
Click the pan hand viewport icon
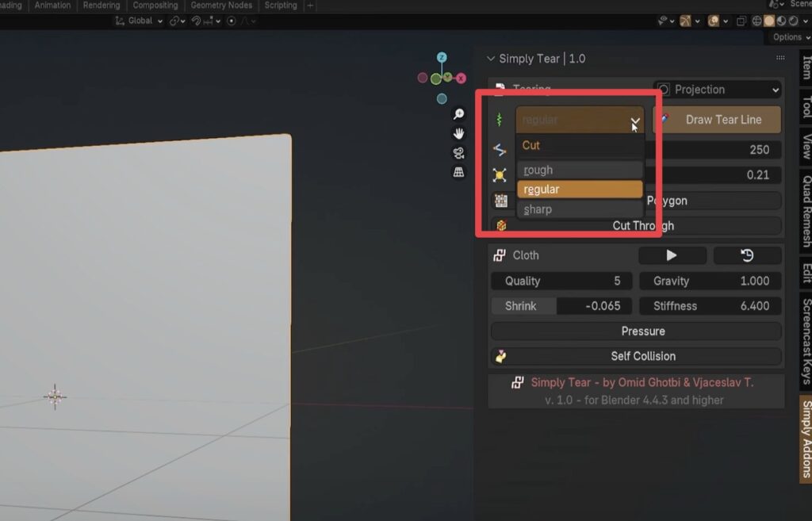point(458,133)
